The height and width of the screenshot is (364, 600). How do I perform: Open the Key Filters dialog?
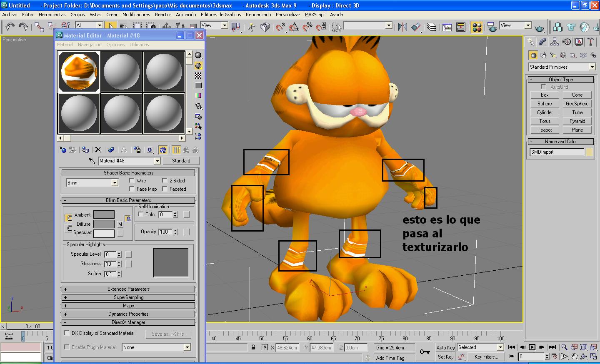click(x=485, y=357)
